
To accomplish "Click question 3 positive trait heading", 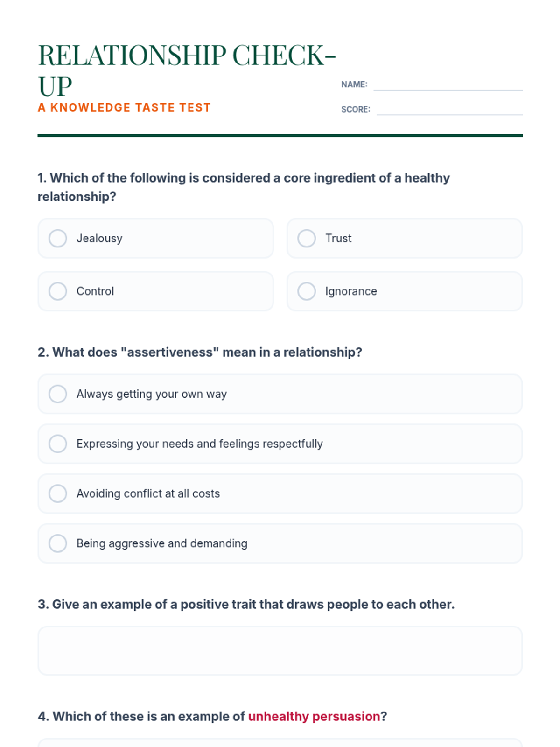I will (x=246, y=604).
